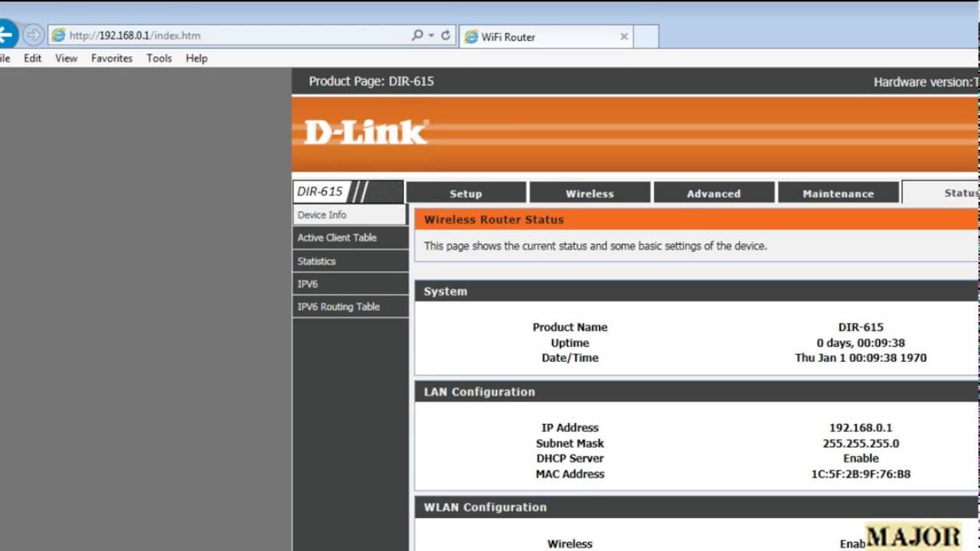The width and height of the screenshot is (980, 551).
Task: Switch to the Maintenance tab
Action: click(838, 193)
